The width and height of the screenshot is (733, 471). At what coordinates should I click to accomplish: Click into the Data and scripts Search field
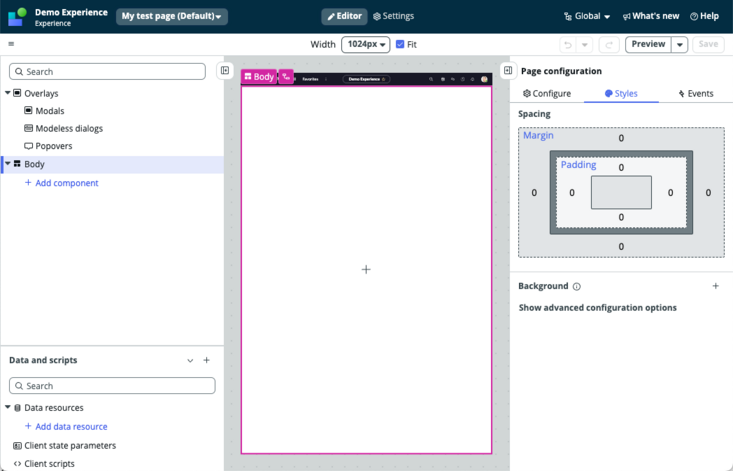[x=112, y=386]
